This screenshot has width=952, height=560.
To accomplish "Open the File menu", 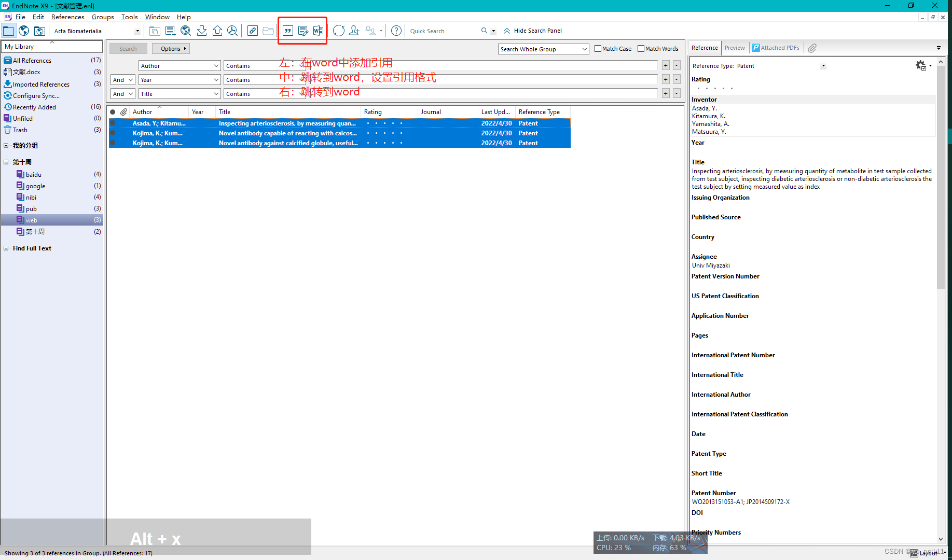I will pyautogui.click(x=20, y=17).
